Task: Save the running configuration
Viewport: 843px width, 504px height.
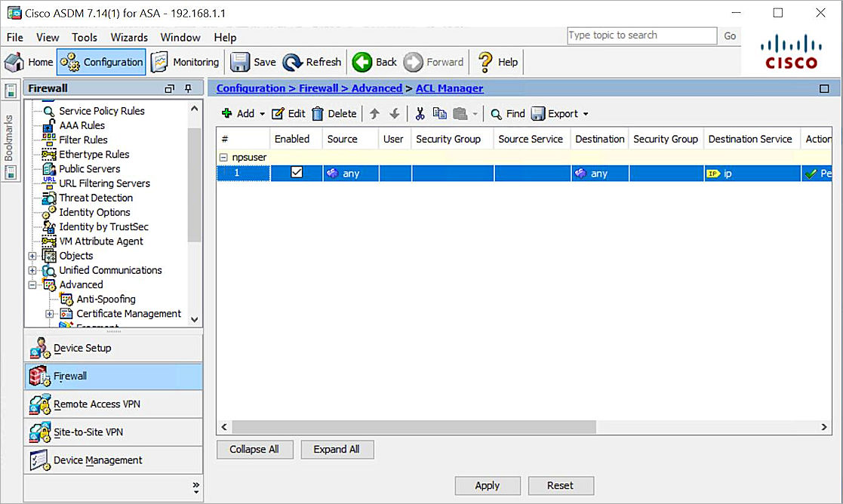Action: tap(252, 62)
